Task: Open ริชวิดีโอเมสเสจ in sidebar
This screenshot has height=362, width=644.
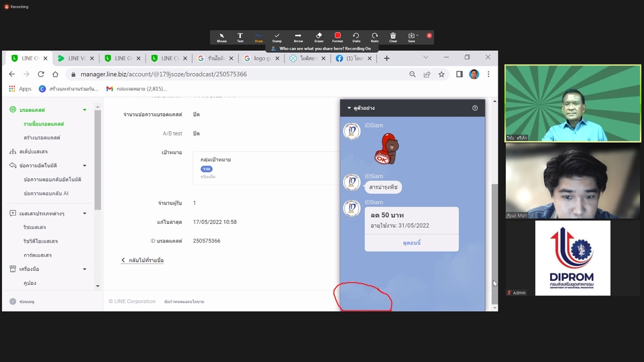Action: coord(40,241)
